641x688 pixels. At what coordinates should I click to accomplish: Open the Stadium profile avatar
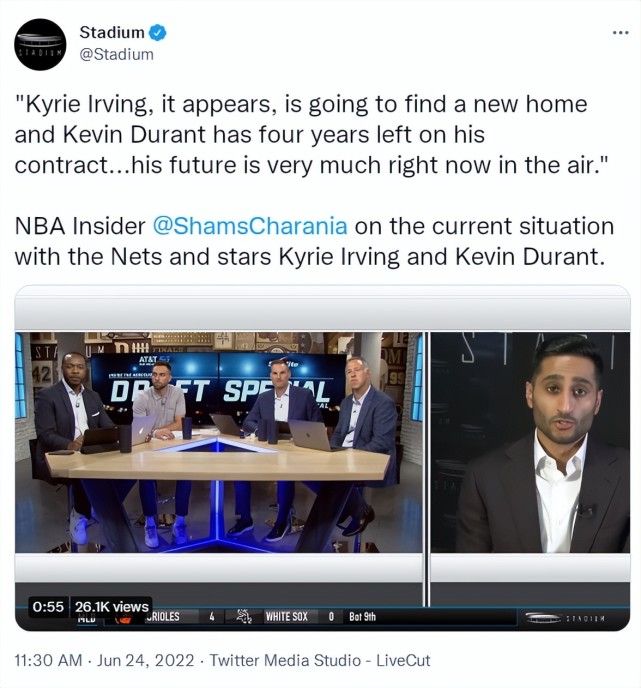40,44
